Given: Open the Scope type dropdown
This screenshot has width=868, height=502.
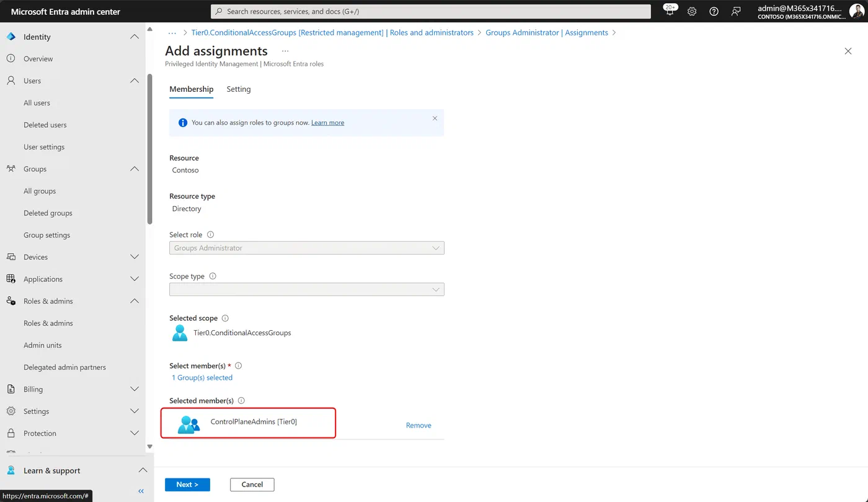Looking at the screenshot, I should [307, 289].
